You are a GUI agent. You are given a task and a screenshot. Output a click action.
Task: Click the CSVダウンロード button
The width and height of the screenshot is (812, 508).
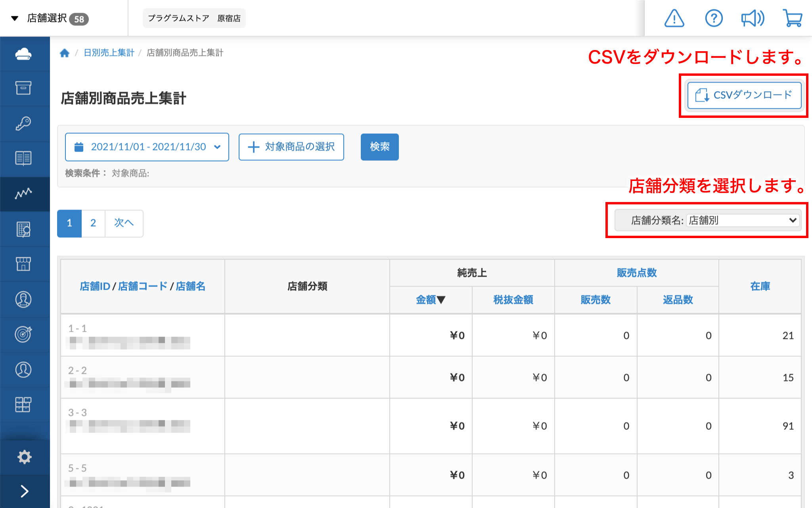744,95
